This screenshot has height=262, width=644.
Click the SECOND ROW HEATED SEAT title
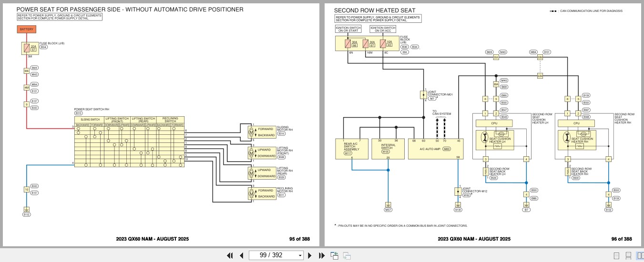click(375, 10)
